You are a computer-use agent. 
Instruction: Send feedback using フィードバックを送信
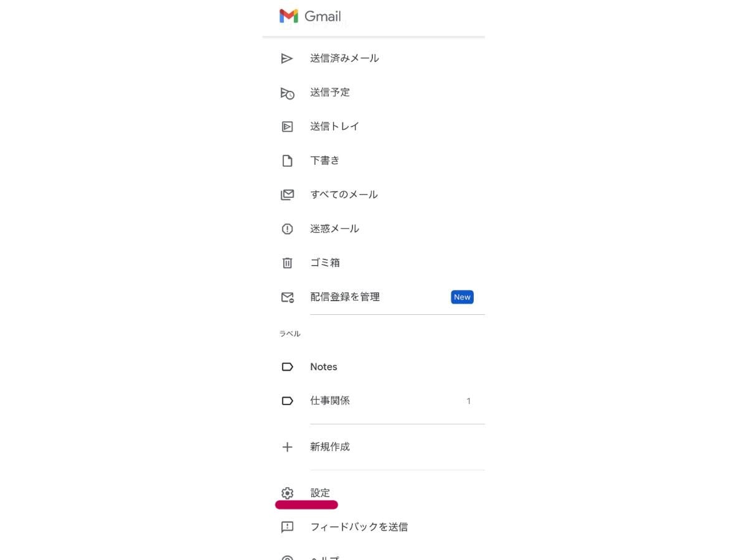tap(359, 527)
